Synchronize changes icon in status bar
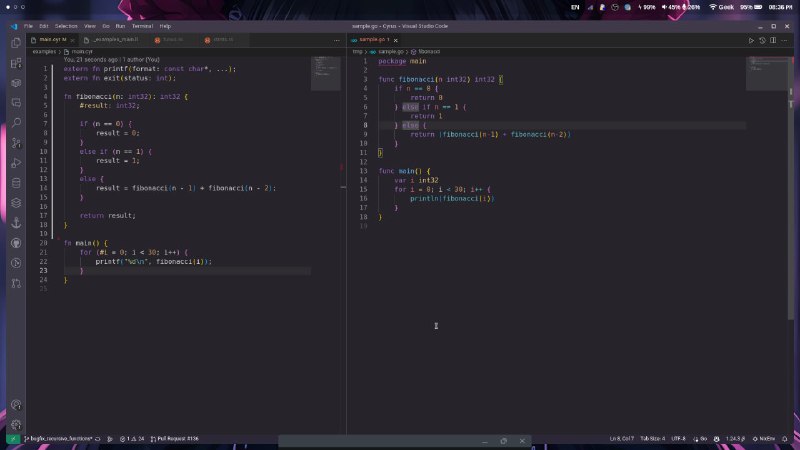Screen dimensions: 800x450 97,439
